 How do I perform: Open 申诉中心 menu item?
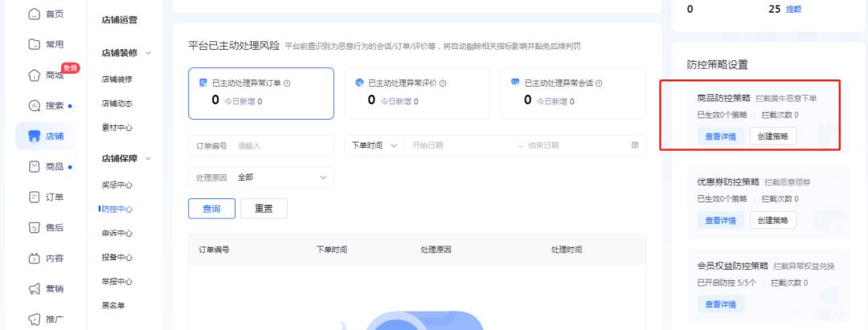[117, 234]
